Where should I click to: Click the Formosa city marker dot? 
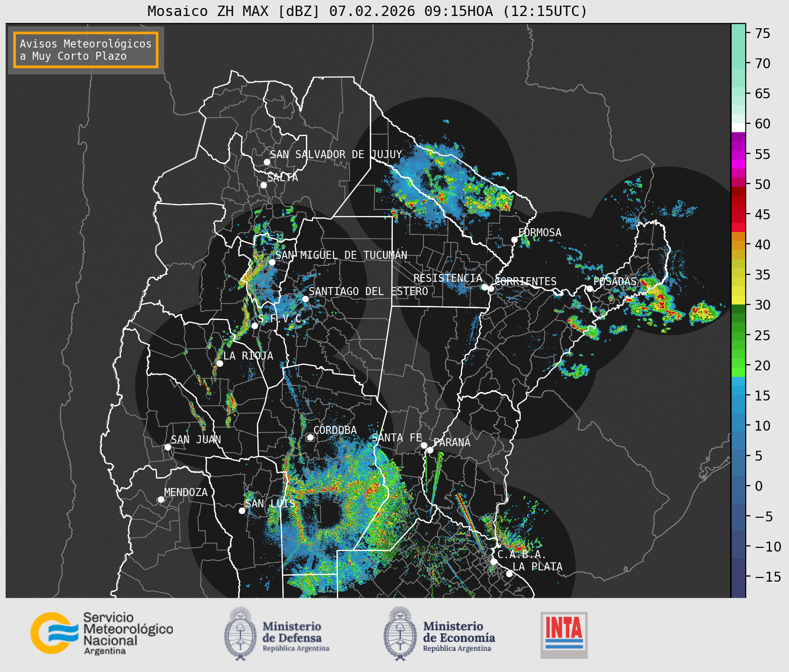515,240
